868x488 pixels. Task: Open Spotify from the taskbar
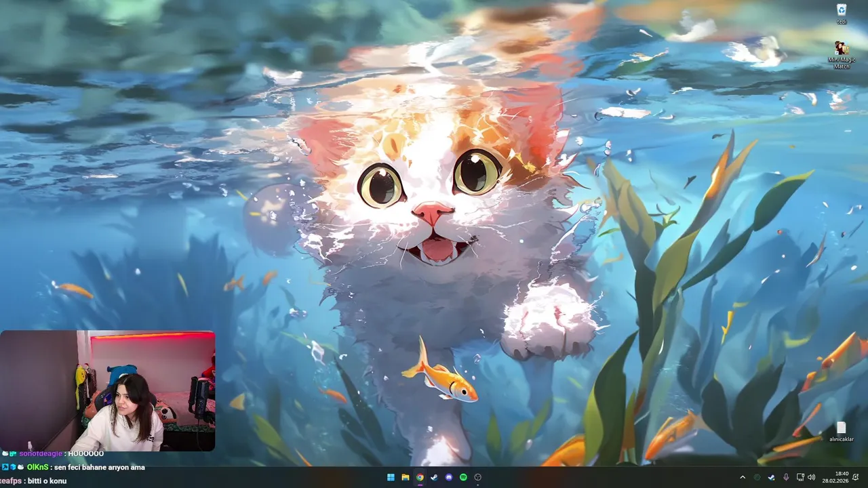click(463, 477)
